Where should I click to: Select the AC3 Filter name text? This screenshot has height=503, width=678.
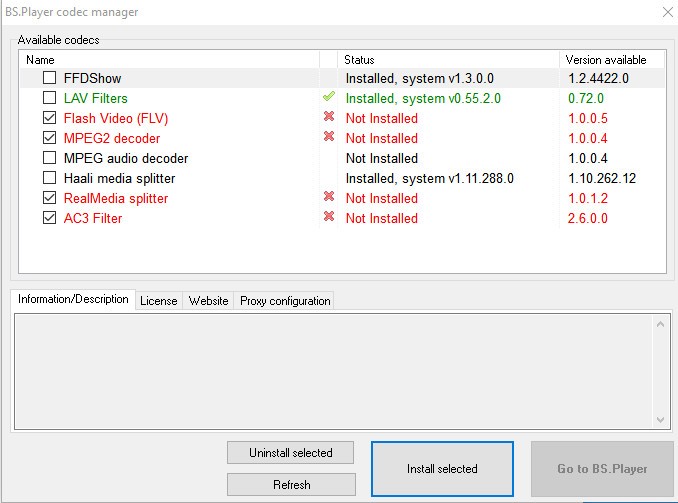[x=93, y=218]
